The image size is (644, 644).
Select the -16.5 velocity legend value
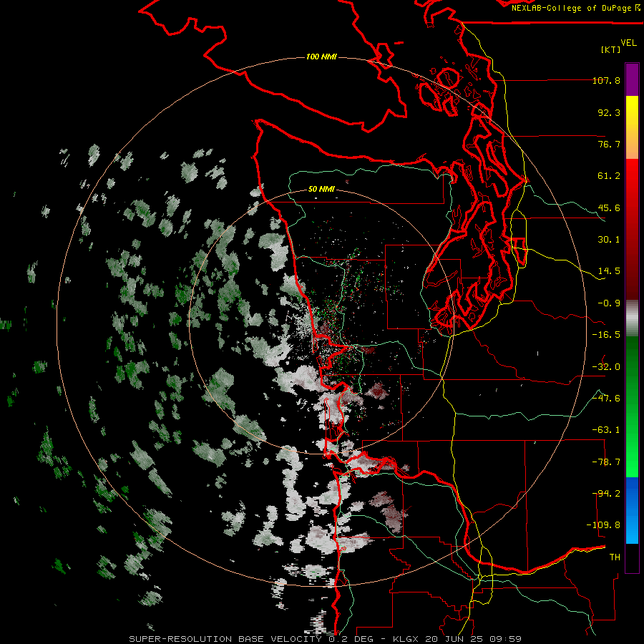pos(606,335)
